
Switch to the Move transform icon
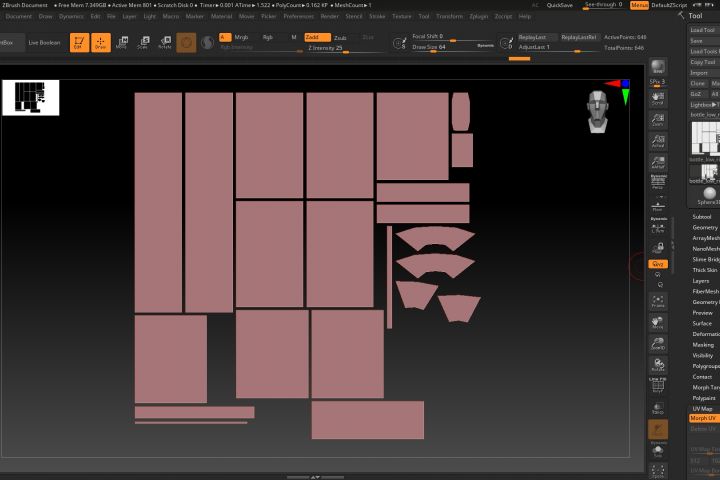122,42
